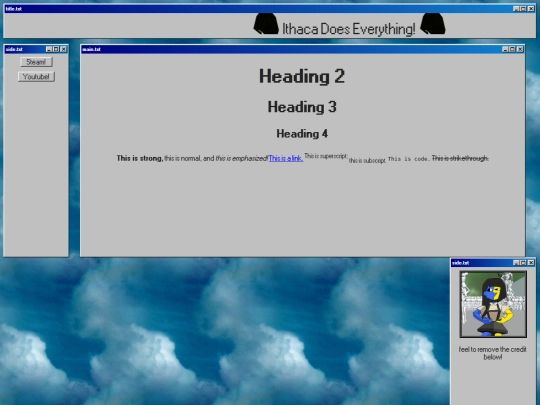Click the 'Heading 2' text
The image size is (540, 405).
[302, 76]
